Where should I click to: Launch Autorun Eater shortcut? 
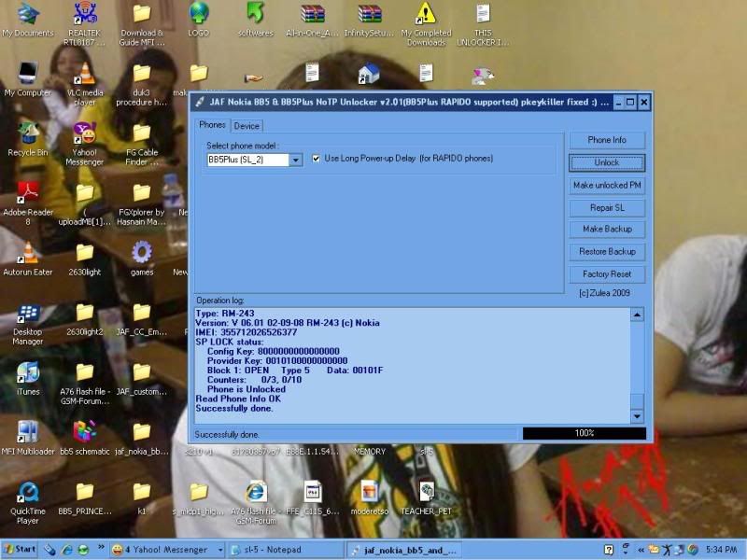[x=28, y=259]
